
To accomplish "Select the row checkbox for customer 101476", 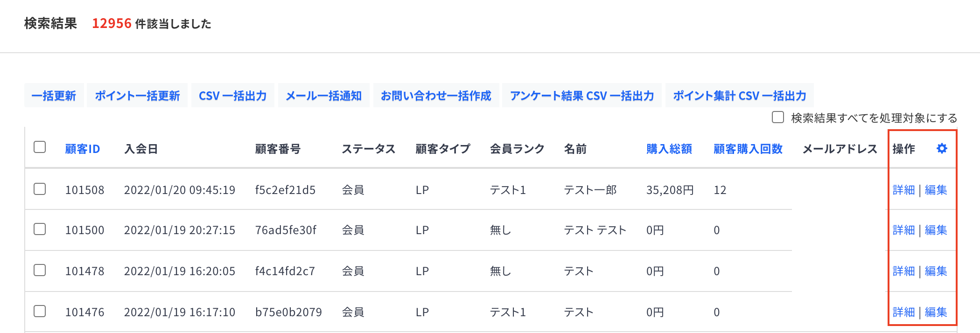I will pos(40,311).
